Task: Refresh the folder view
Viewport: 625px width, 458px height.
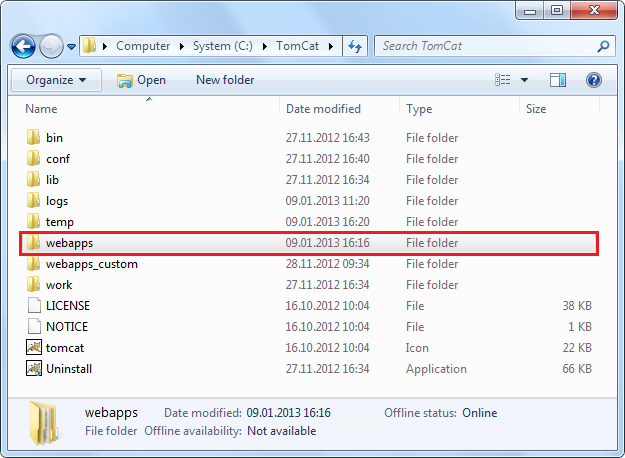Action: (x=355, y=46)
